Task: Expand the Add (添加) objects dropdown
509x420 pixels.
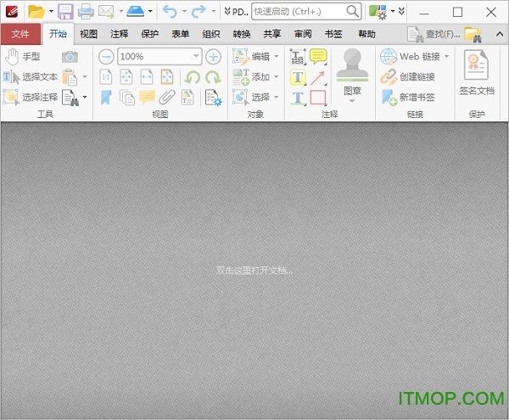Action: [x=277, y=77]
